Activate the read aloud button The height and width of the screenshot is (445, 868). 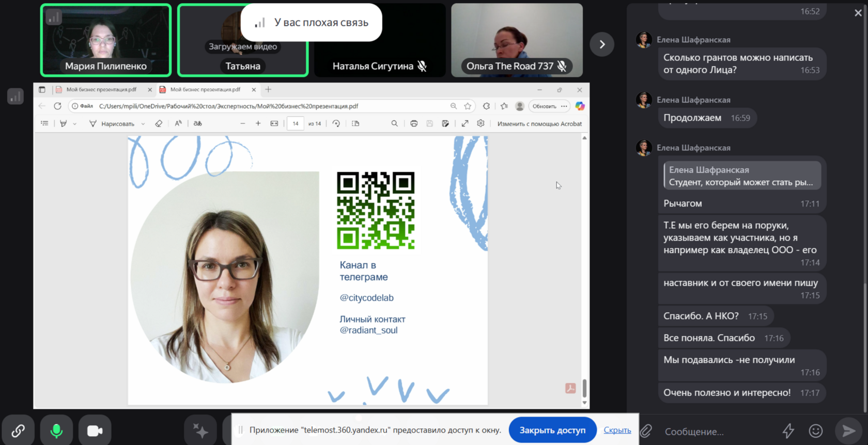coord(178,123)
